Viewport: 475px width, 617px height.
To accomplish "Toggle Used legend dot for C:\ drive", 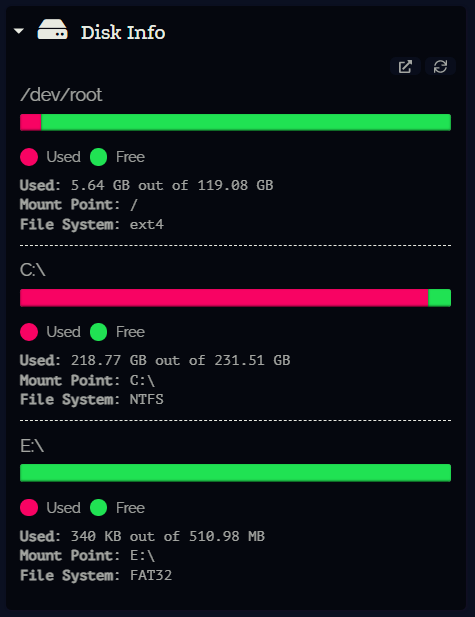I will click(x=29, y=332).
